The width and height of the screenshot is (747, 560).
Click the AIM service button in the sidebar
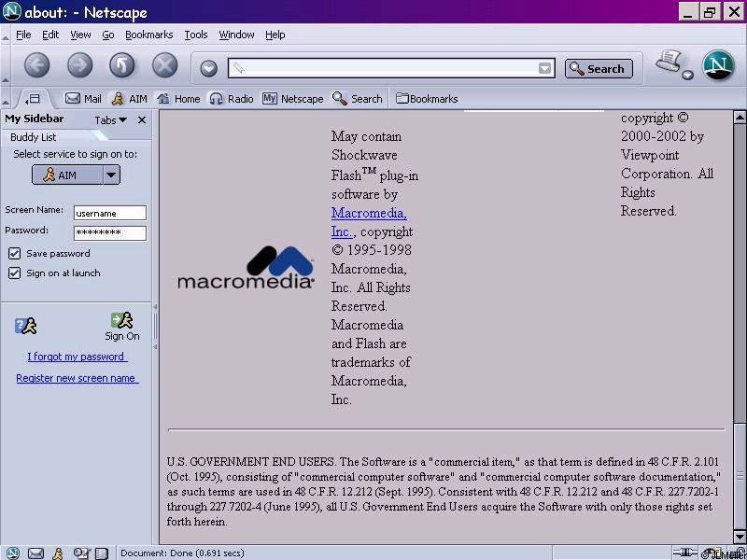tap(67, 175)
